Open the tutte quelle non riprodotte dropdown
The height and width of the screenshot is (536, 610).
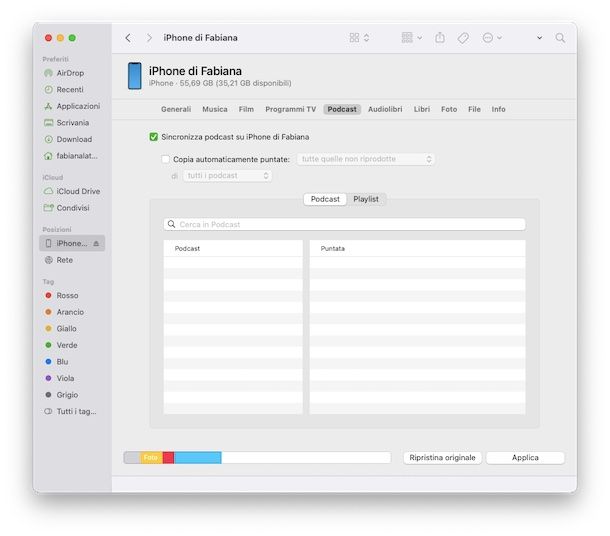coord(365,159)
